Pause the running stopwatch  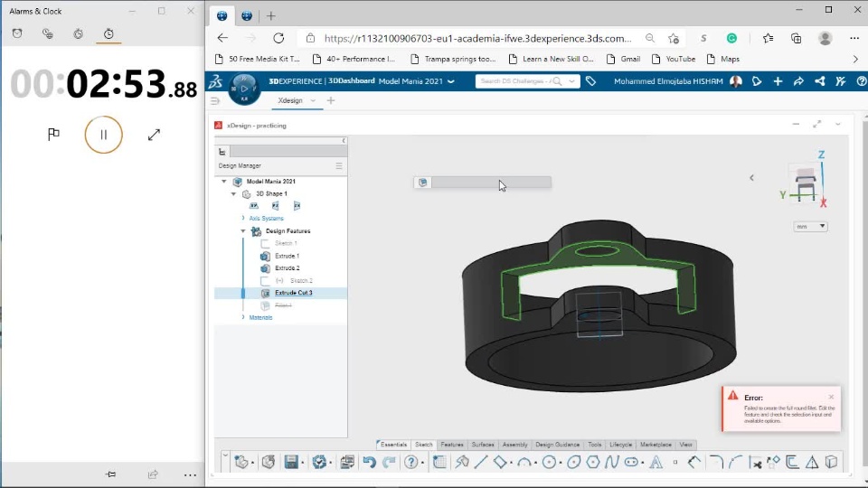tap(103, 135)
